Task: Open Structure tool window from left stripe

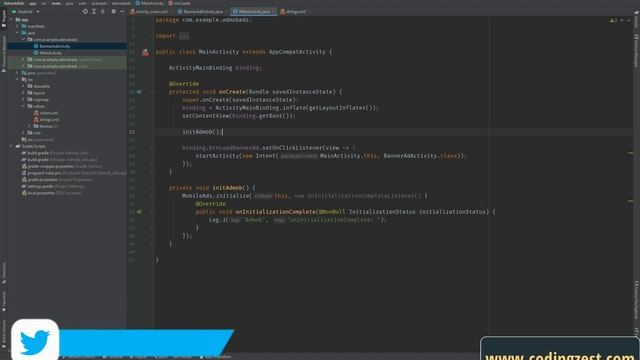Action: point(4,273)
